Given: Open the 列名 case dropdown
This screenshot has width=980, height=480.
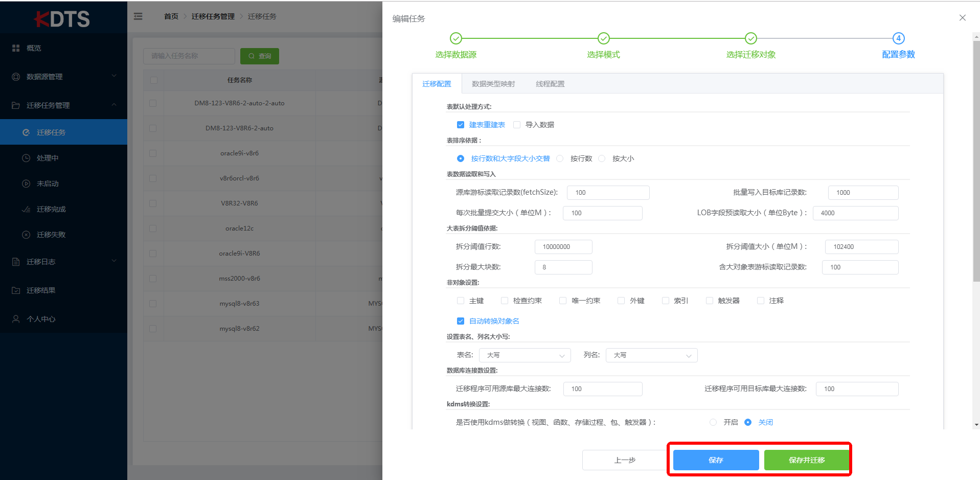Looking at the screenshot, I should [x=651, y=355].
